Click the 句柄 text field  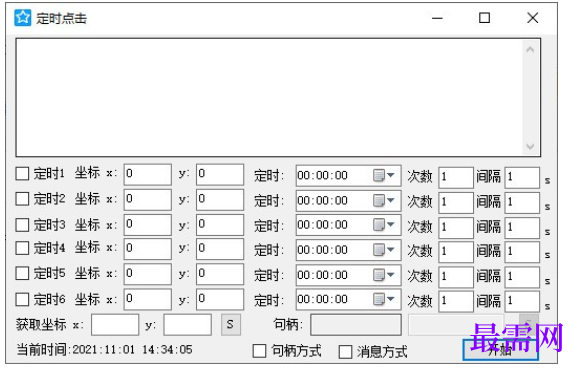356,325
